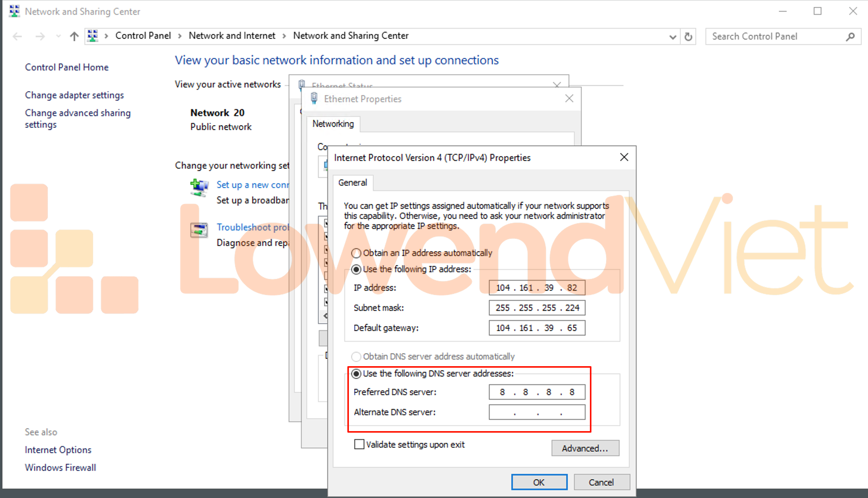Click the Troubleshoot problems icon

199,230
